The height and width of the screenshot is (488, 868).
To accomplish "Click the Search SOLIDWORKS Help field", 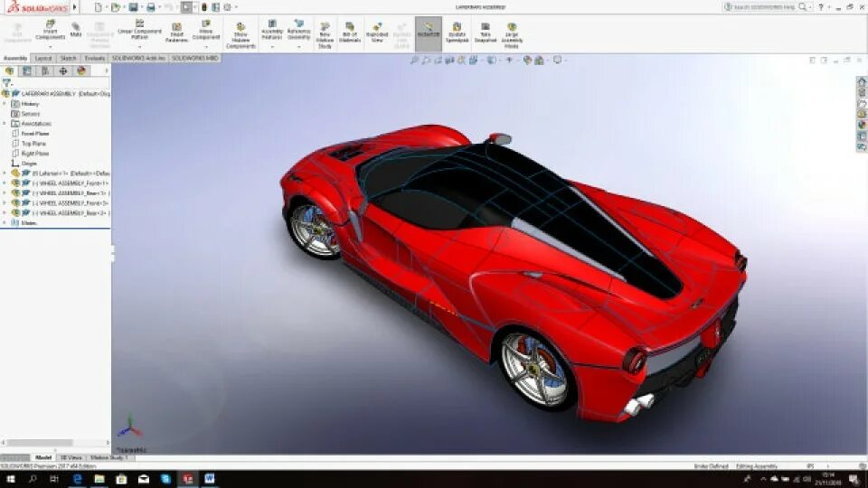I will pyautogui.click(x=765, y=7).
